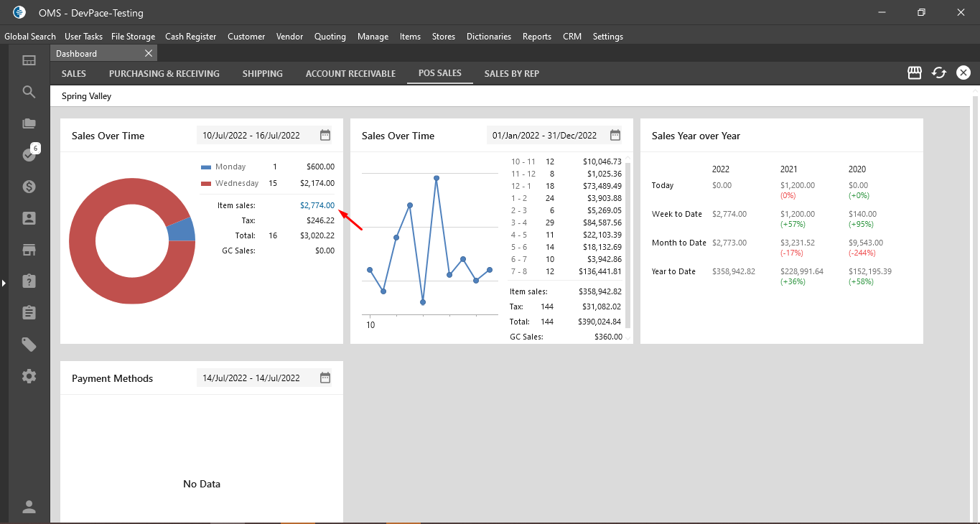This screenshot has width=980, height=524.
Task: Click the red Wednesday legend swatch
Action: point(206,183)
